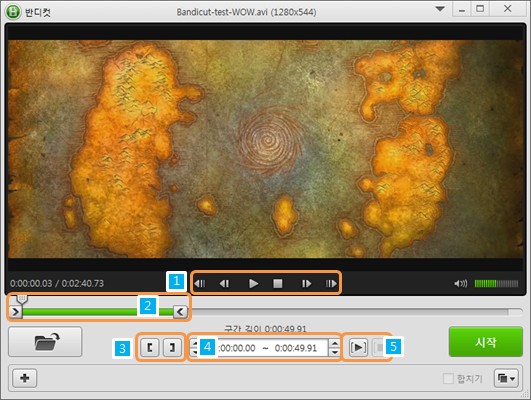Jump to previous keyframe
531x400 pixels.
200,283
